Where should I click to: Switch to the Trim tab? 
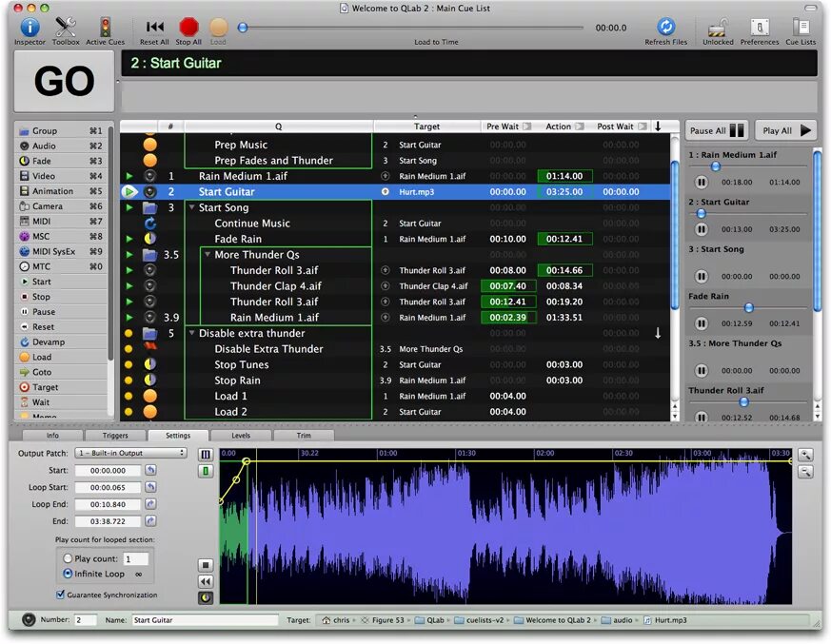pos(304,436)
